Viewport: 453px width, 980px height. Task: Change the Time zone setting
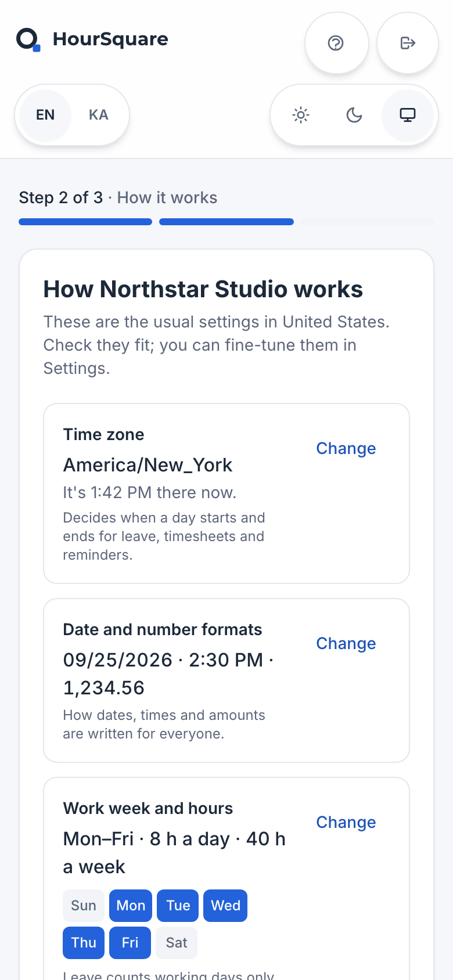pyautogui.click(x=346, y=448)
